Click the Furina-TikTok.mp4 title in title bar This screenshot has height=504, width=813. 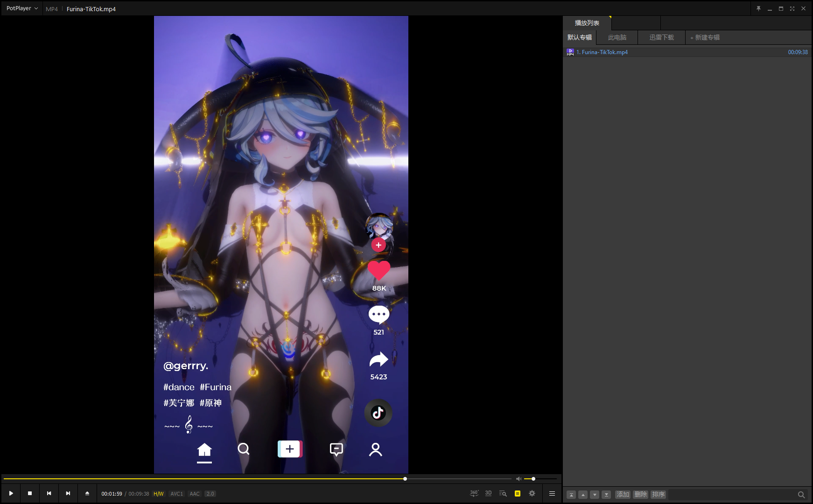(x=91, y=9)
